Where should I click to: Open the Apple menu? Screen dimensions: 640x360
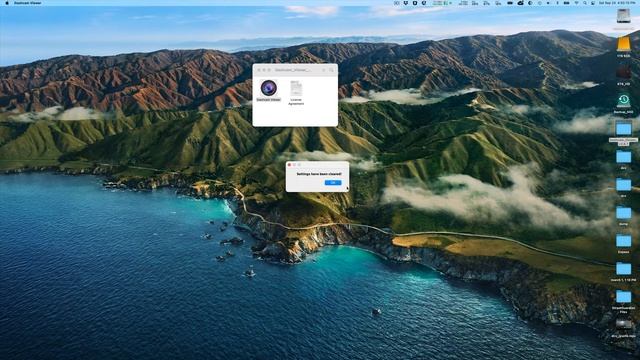[7, 3]
